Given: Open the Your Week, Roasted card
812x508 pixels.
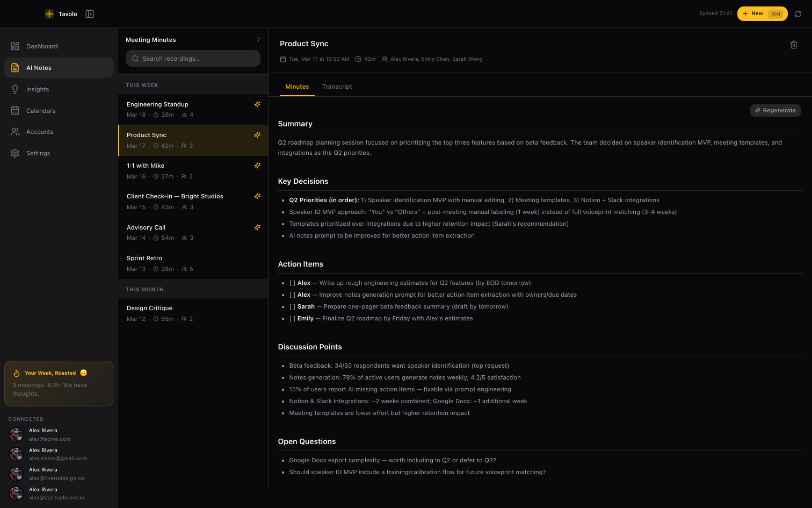Looking at the screenshot, I should [59, 383].
